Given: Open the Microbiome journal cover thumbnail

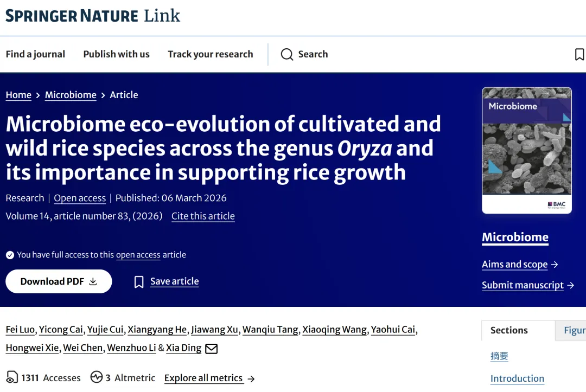Looking at the screenshot, I should 526,150.
